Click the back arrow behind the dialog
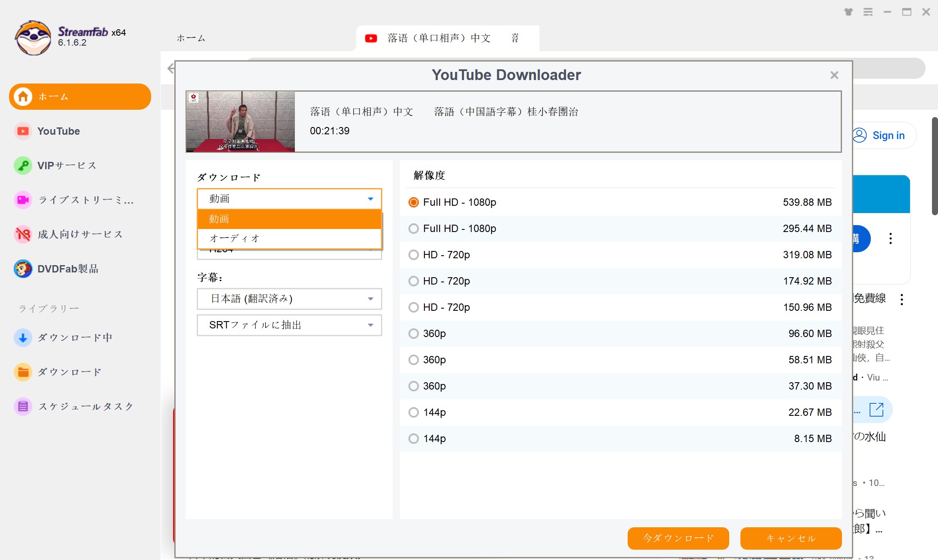938x560 pixels. [x=170, y=68]
